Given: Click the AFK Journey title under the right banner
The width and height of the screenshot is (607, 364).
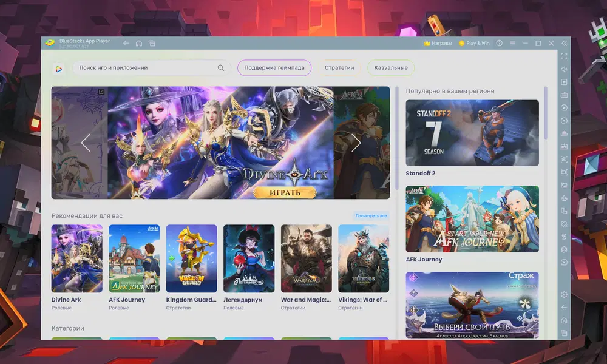Looking at the screenshot, I should (424, 260).
